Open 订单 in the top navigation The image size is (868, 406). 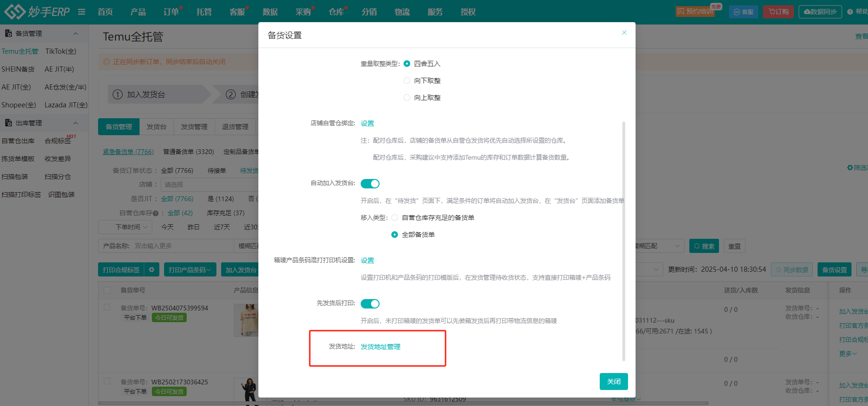tap(171, 12)
